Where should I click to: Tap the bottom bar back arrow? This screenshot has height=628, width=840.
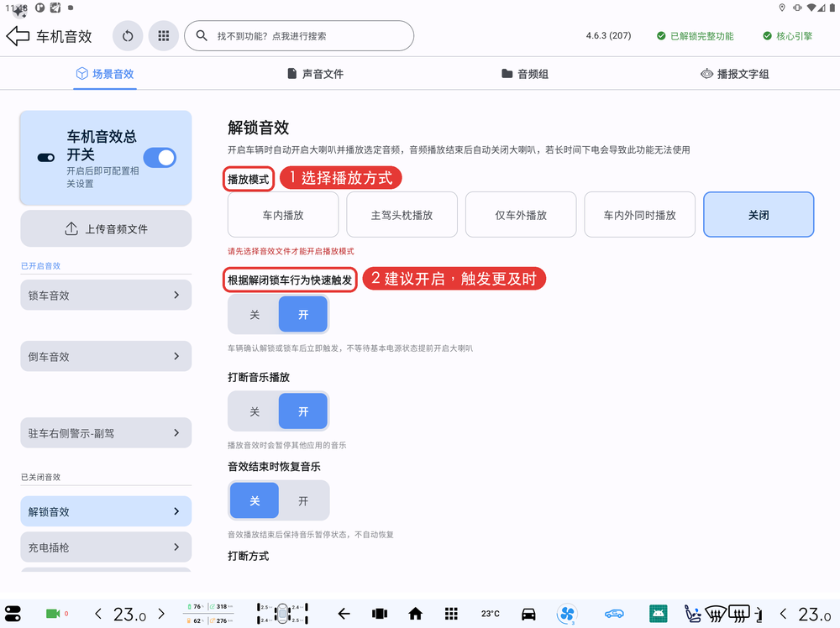click(344, 614)
